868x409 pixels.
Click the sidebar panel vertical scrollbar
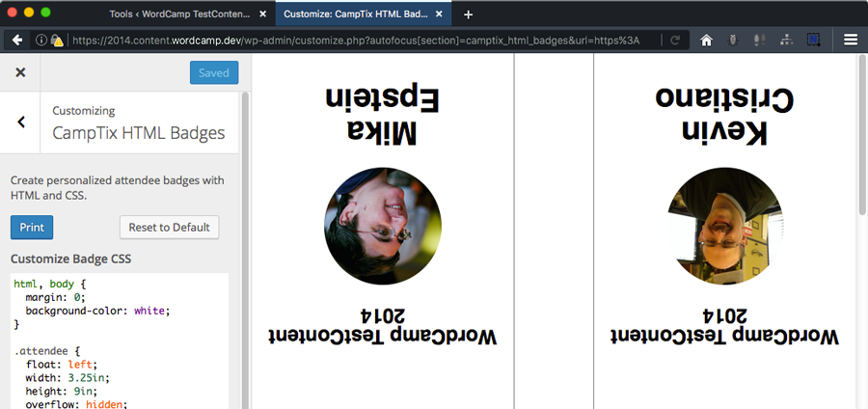[245, 249]
